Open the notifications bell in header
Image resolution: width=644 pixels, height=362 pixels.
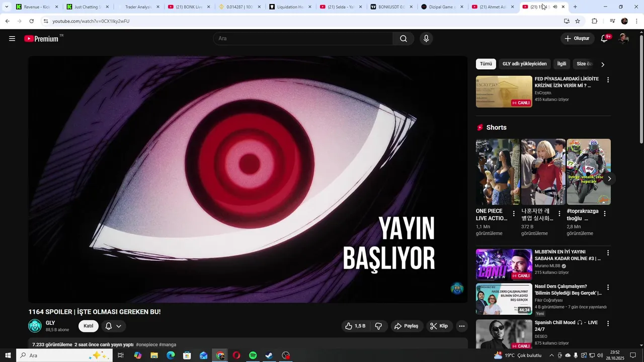click(605, 39)
